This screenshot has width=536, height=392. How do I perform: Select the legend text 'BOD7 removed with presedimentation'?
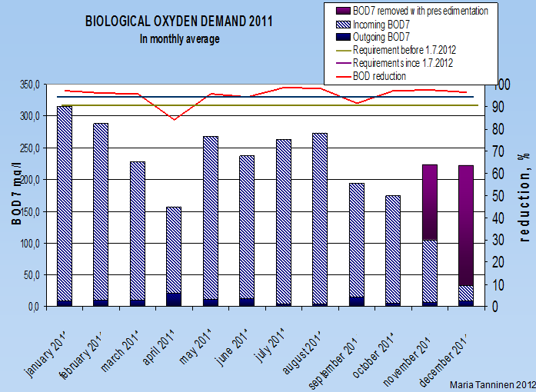(x=420, y=11)
